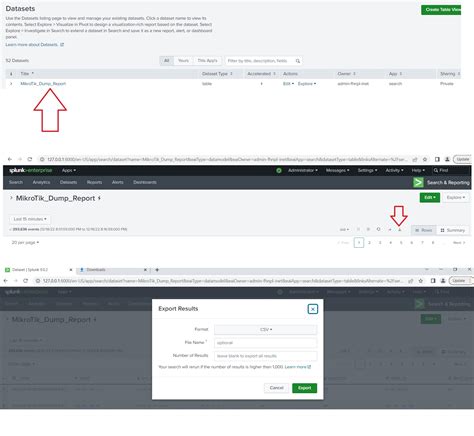Screen dimensions: 474x436
Task: Open the Messages menu
Action: pyautogui.click(x=337, y=170)
